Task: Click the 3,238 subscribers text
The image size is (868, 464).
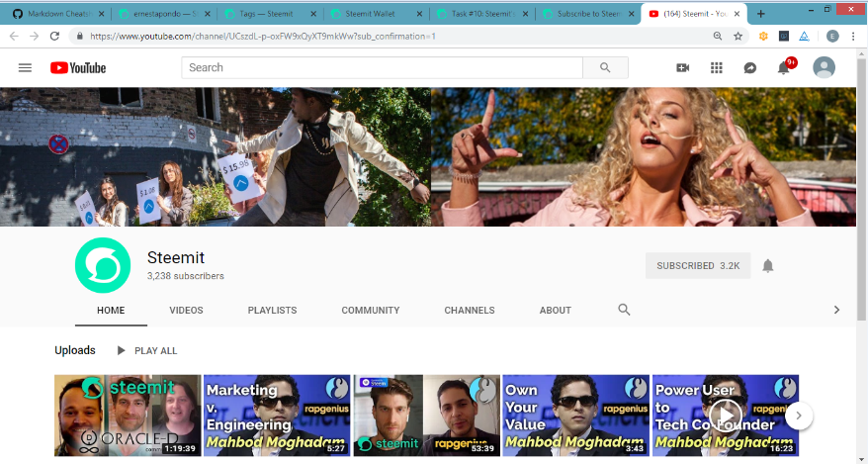Action: (186, 276)
